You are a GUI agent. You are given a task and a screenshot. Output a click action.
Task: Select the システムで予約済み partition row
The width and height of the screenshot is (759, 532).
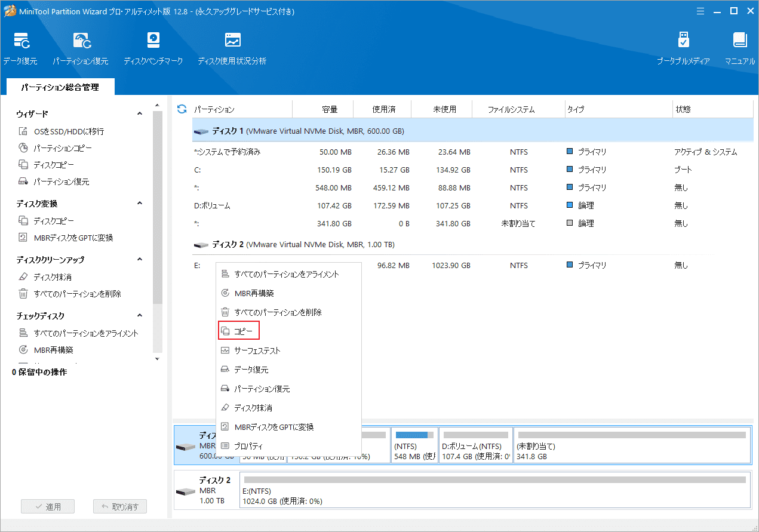[472, 152]
